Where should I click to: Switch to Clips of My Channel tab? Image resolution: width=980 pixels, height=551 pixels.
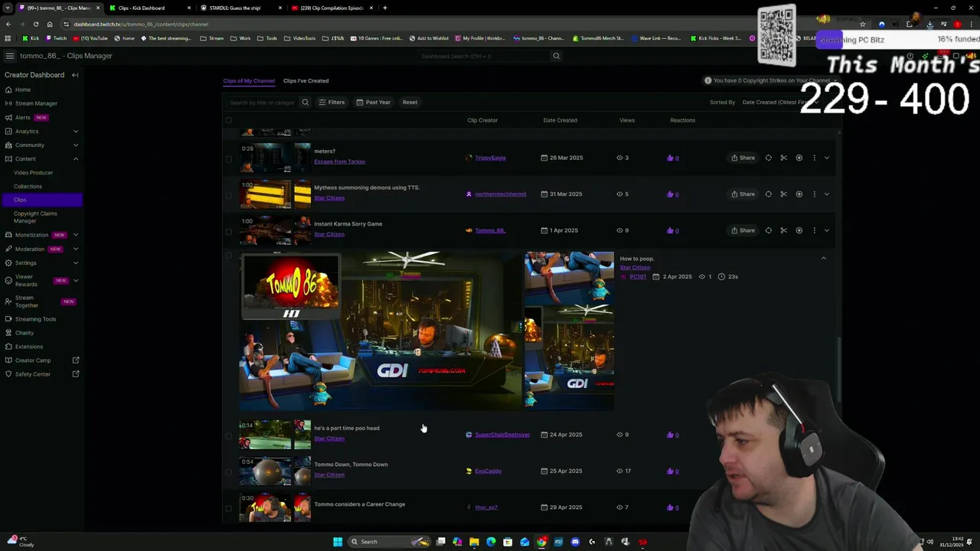(249, 80)
